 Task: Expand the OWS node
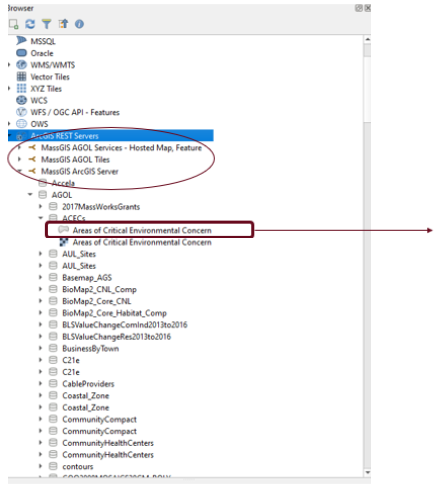[x=9, y=124]
